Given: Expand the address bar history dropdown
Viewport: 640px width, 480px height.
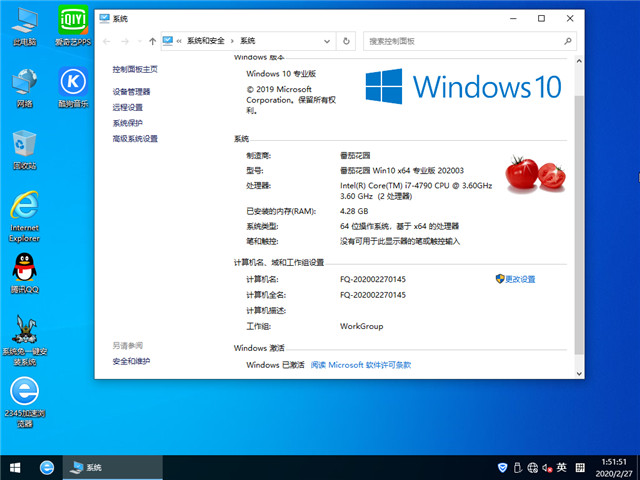Looking at the screenshot, I should click(327, 41).
